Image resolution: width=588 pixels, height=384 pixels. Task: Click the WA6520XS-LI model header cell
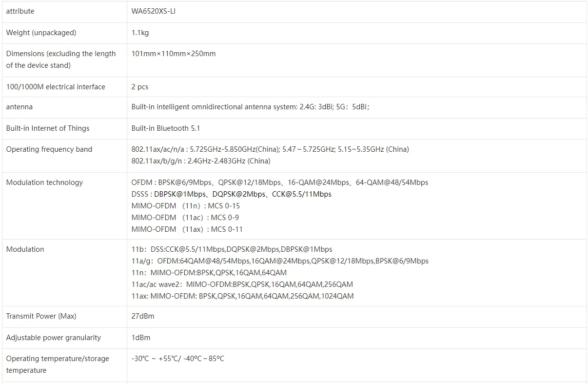pyautogui.click(x=153, y=11)
